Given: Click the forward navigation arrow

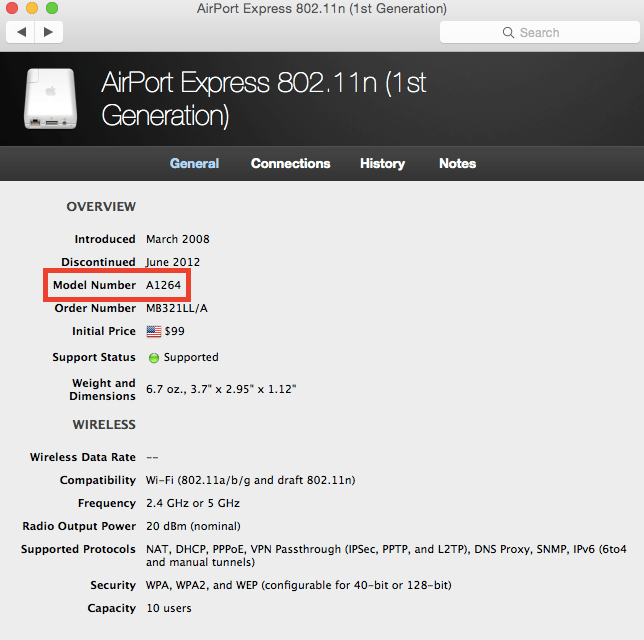Looking at the screenshot, I should (48, 32).
